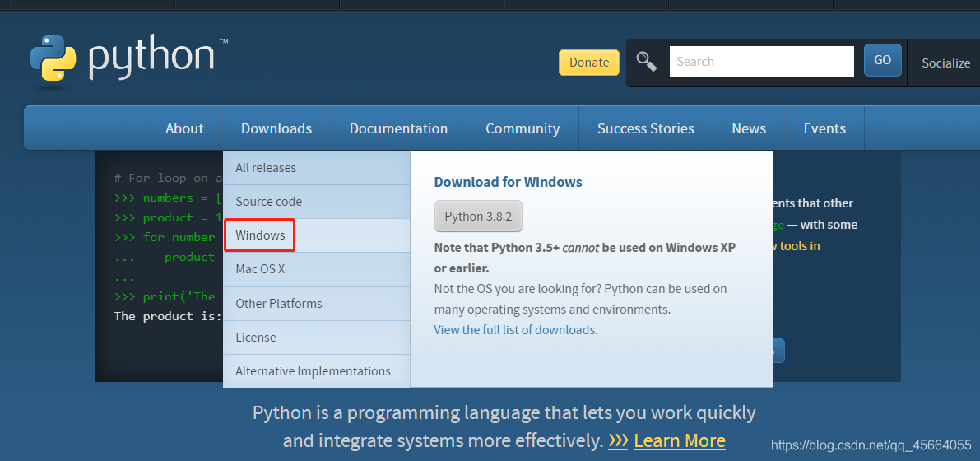The image size is (980, 461).
Task: Click the Python logo icon
Action: (x=53, y=58)
